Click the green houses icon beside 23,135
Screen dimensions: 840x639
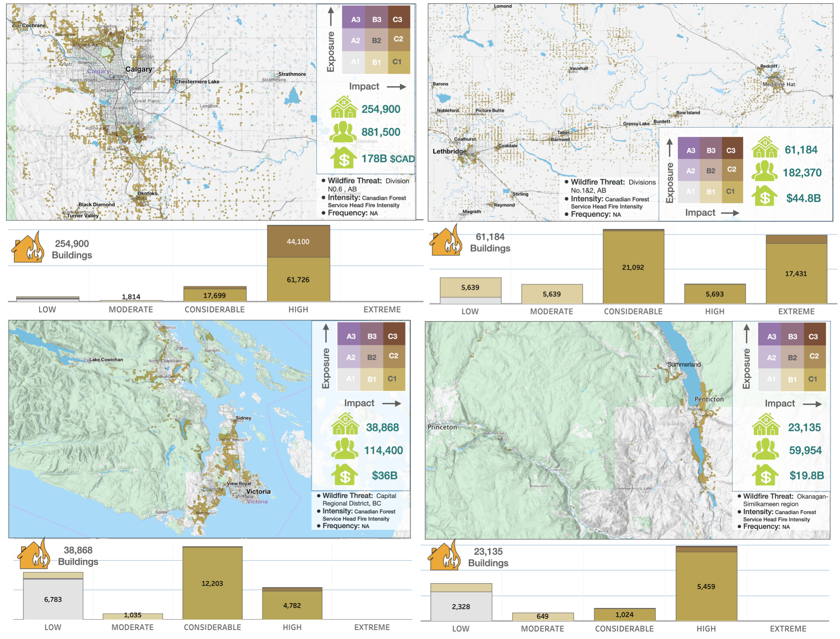[765, 425]
